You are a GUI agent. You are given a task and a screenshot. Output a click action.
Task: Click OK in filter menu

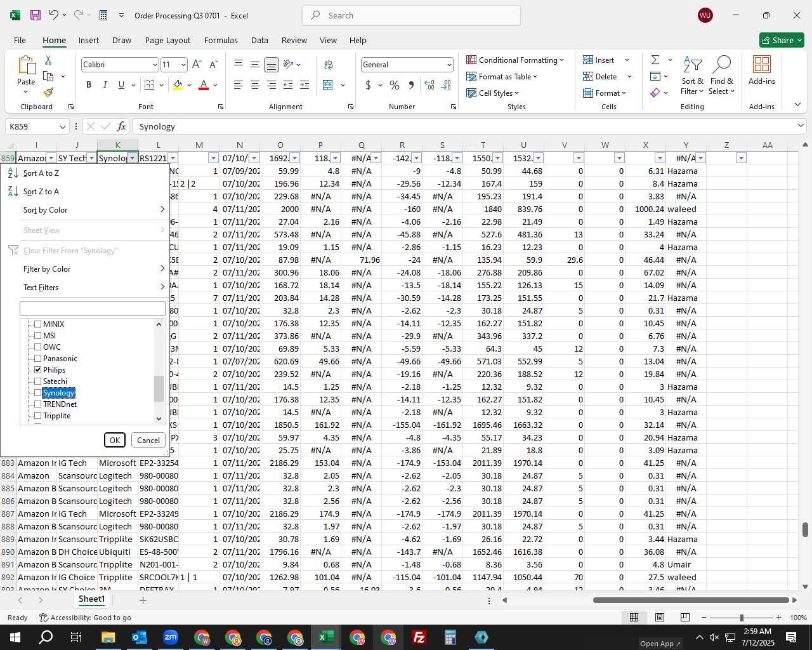tap(115, 440)
